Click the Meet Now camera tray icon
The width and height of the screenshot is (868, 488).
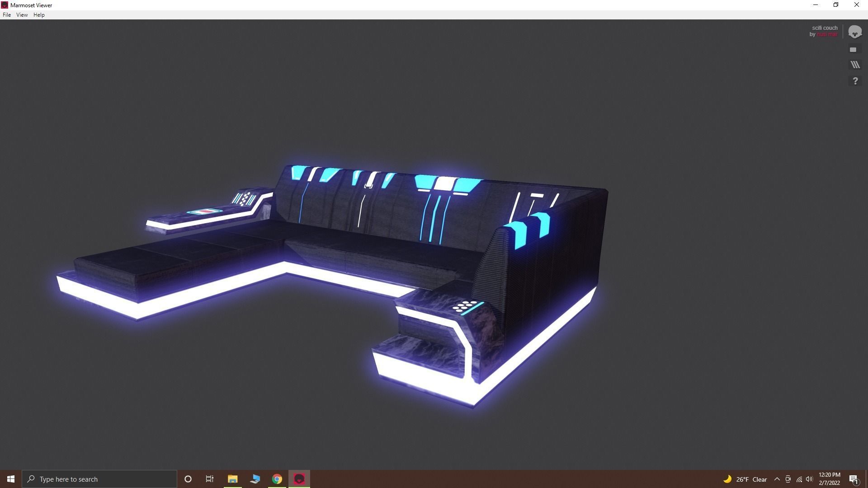[x=788, y=479]
